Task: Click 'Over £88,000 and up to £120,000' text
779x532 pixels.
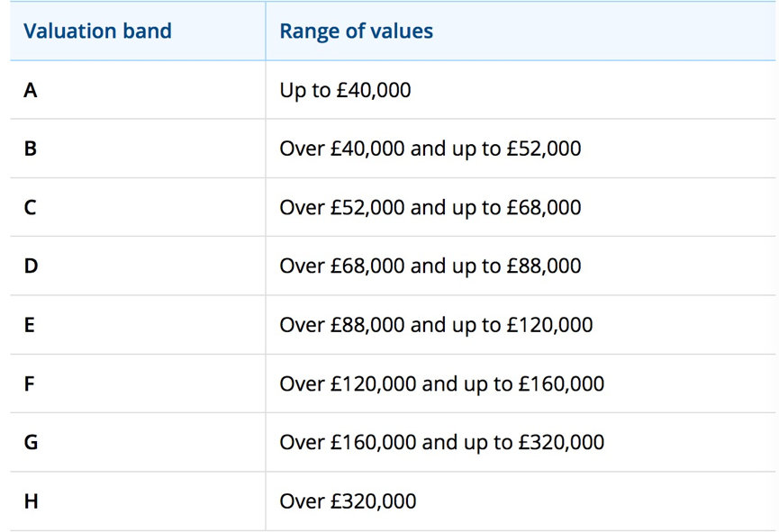Action: [x=436, y=325]
